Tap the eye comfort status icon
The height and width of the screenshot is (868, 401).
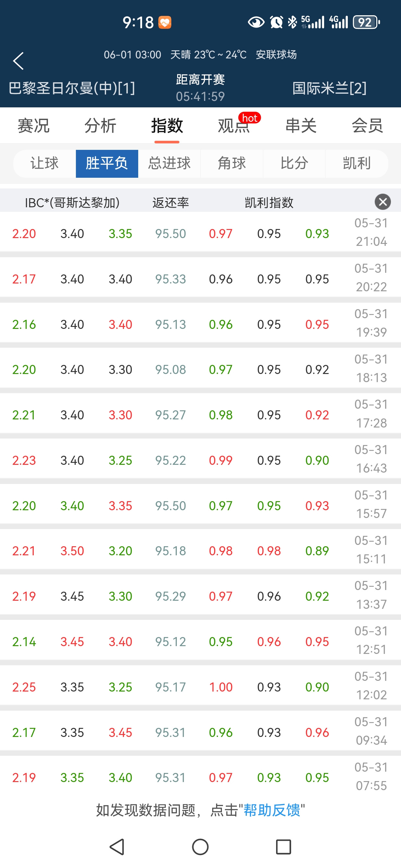tap(256, 23)
